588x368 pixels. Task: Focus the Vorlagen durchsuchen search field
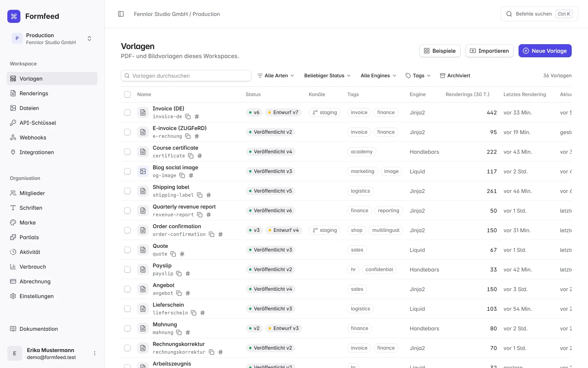click(x=186, y=76)
